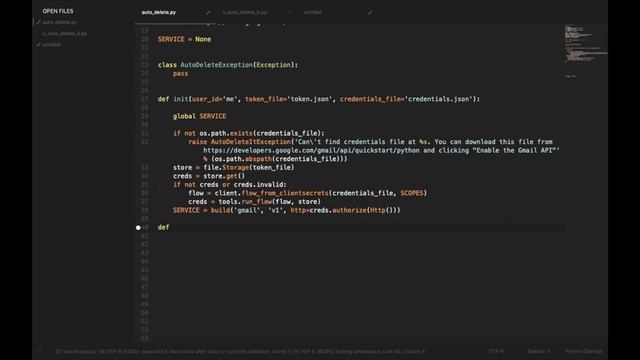The width and height of the screenshot is (640, 360).
Task: Open the middle tab between auto_delete.py and untitled
Action: coord(244,12)
